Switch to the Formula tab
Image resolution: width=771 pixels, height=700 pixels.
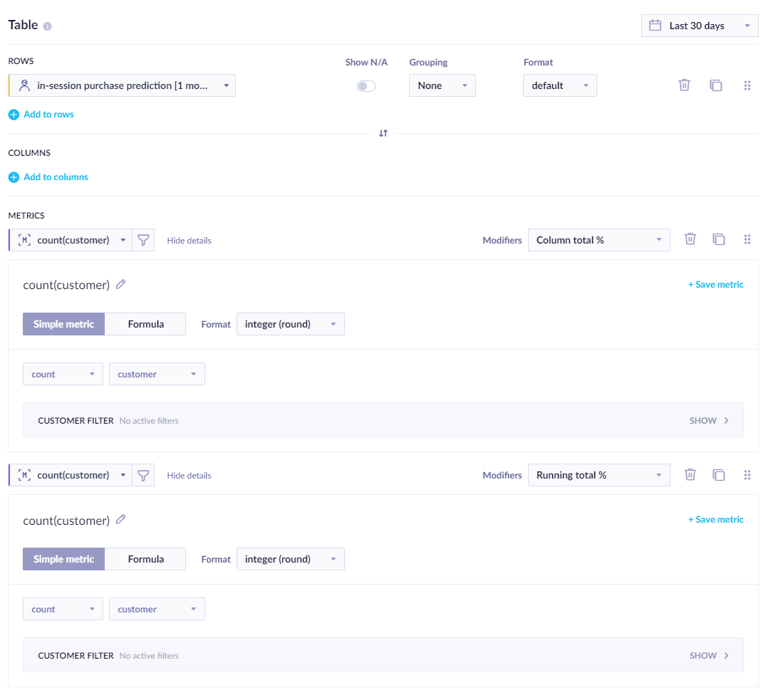145,324
